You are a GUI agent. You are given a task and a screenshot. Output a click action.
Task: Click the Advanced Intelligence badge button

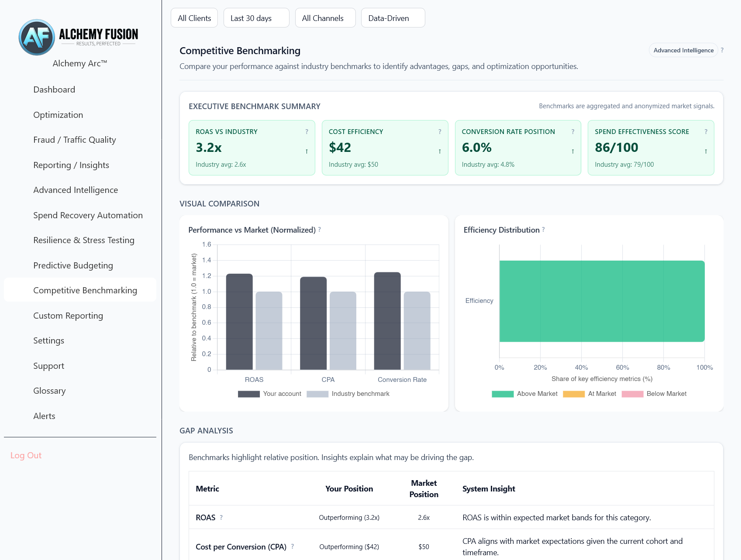(x=683, y=50)
